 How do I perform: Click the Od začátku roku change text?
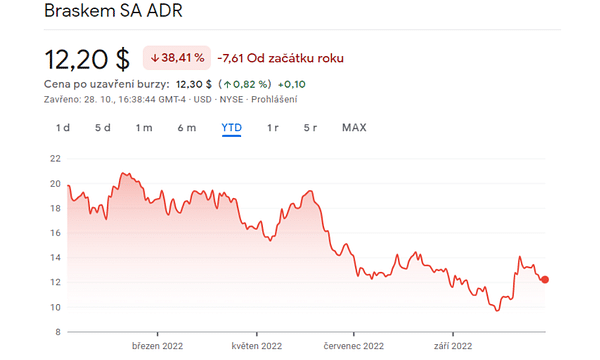point(295,58)
